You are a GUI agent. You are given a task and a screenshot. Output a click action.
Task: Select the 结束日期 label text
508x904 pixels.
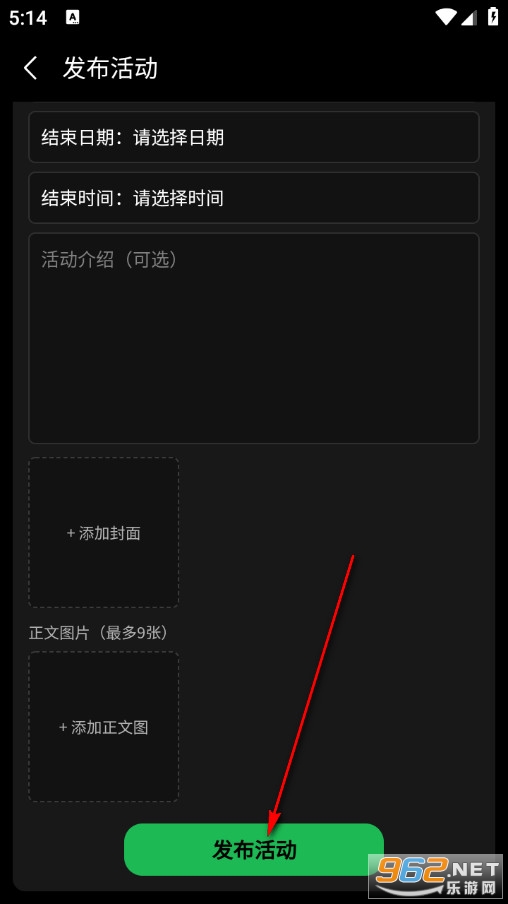click(x=78, y=137)
